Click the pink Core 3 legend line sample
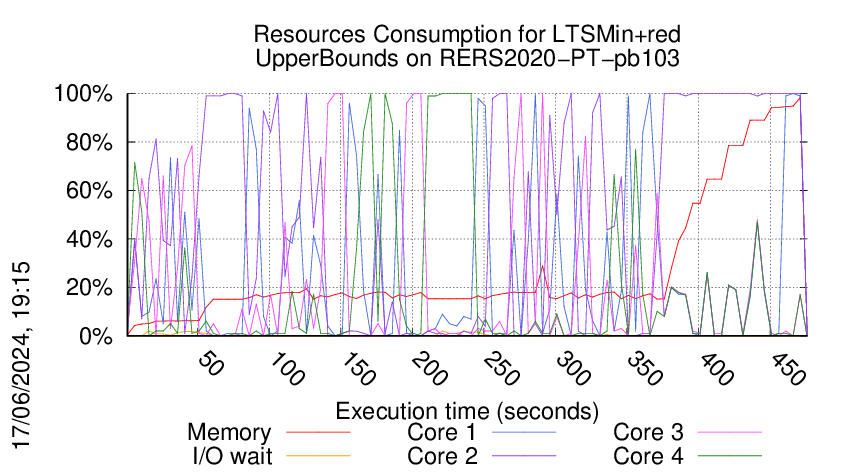850x475 pixels. coord(730,433)
